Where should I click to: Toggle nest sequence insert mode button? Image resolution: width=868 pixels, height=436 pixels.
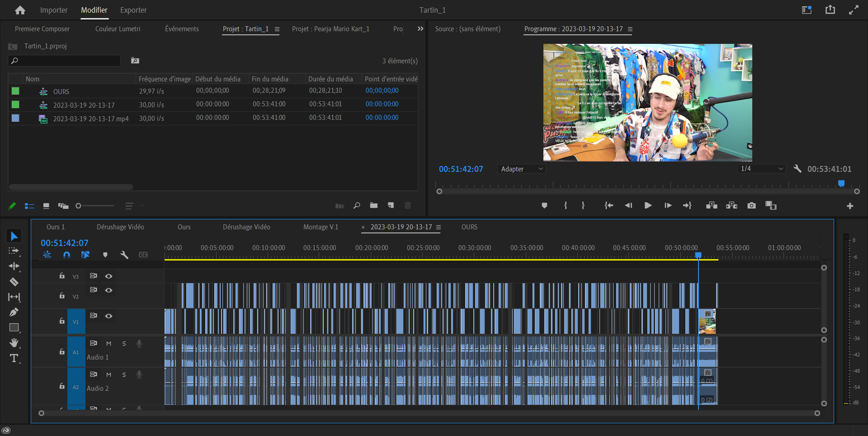coord(47,255)
